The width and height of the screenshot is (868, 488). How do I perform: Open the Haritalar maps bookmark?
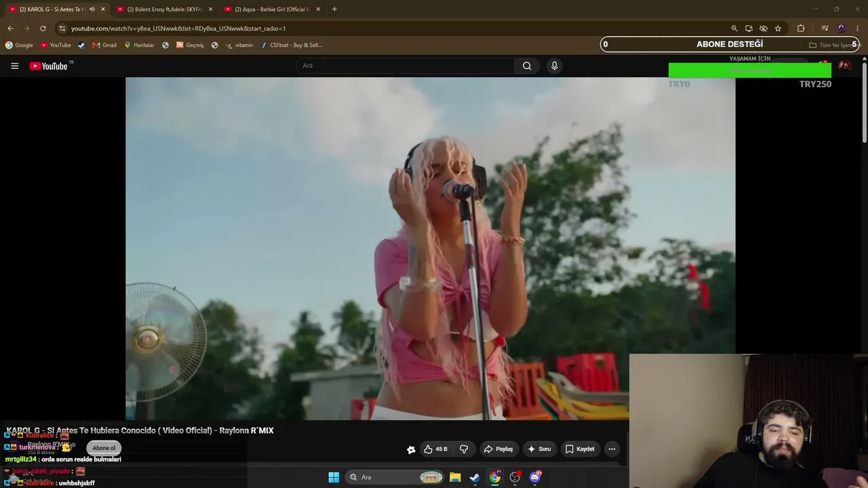[x=139, y=45]
